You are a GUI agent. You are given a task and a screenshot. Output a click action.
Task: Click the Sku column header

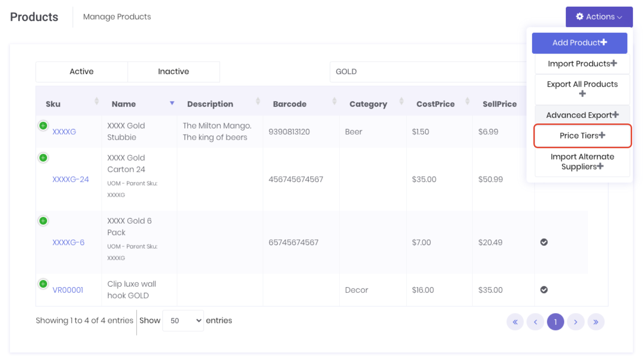[x=69, y=101]
